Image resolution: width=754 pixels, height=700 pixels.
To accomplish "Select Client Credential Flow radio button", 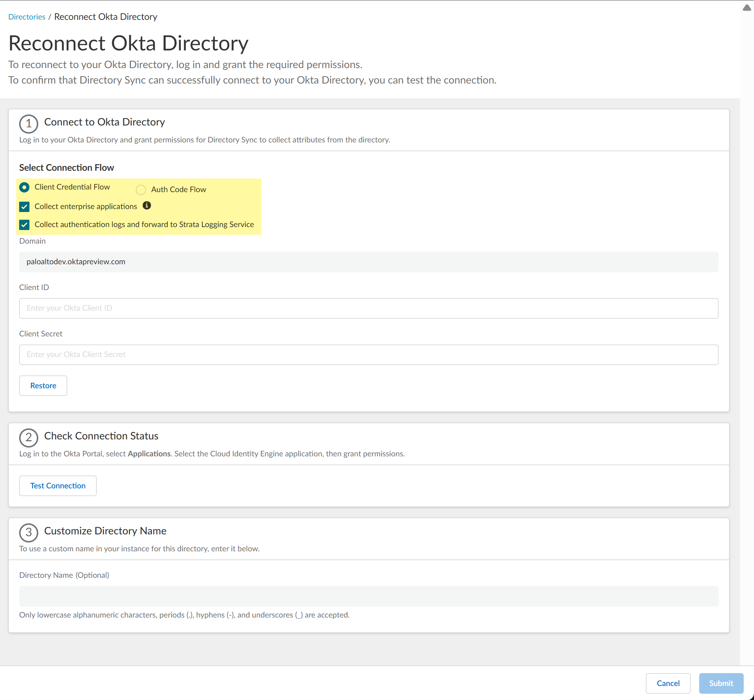I will point(25,187).
